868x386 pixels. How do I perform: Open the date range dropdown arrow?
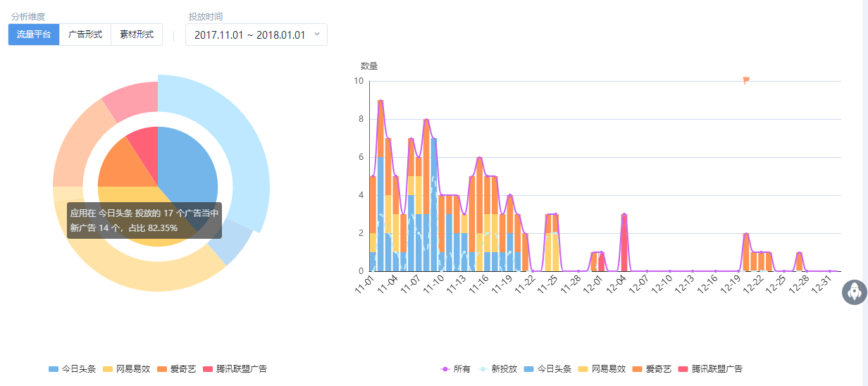tap(316, 34)
